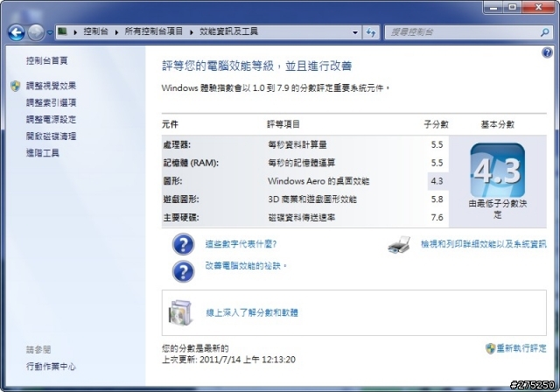Screen dimensions: 560x392
Task: Click the 圖形 subscore 4.3 cell
Action: point(437,181)
